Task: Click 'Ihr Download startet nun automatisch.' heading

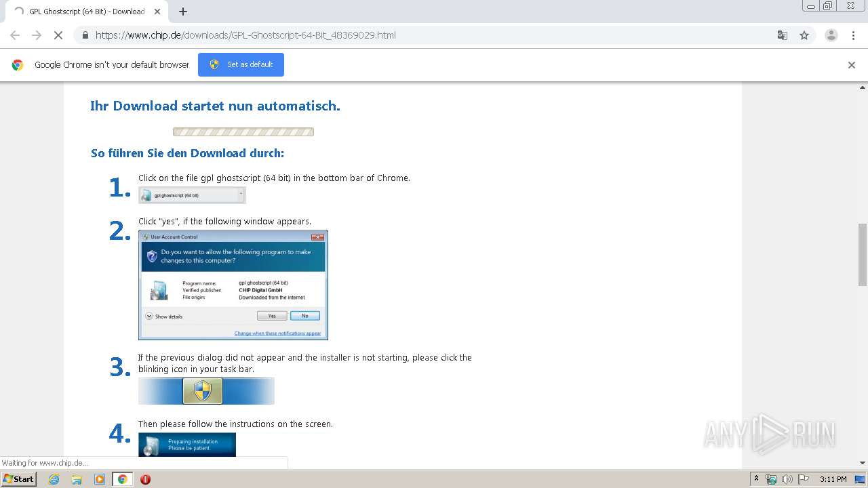Action: tap(215, 106)
